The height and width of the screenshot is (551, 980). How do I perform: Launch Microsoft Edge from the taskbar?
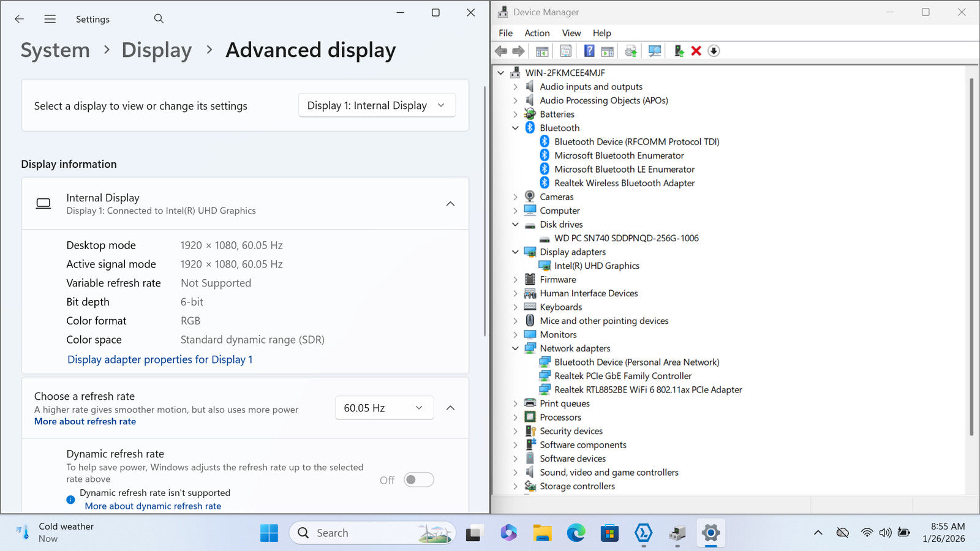[x=576, y=533]
